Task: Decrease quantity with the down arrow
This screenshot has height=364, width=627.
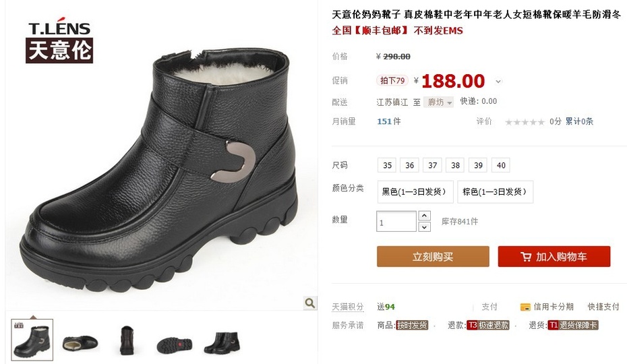Action: (x=424, y=226)
